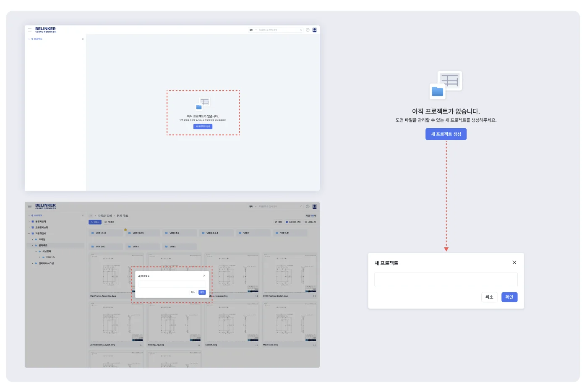Click the hamburger menu icon in the top mockup
587x392 pixels.
pyautogui.click(x=30, y=30)
